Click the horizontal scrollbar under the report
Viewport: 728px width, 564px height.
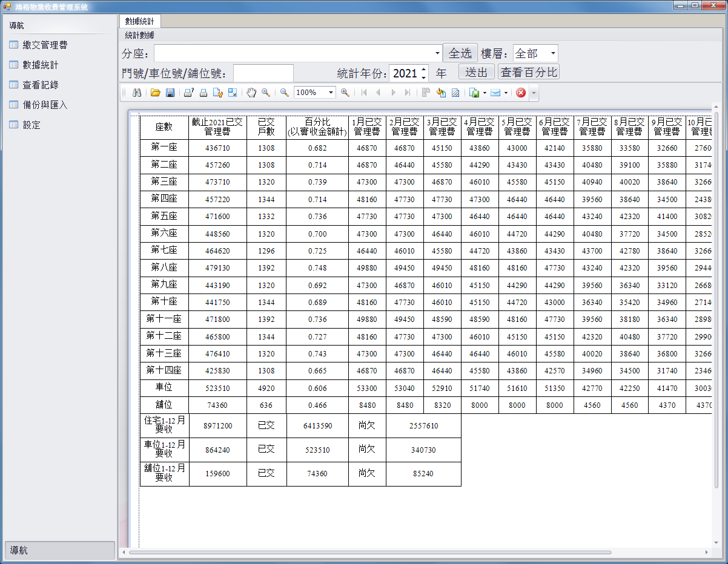(370, 553)
